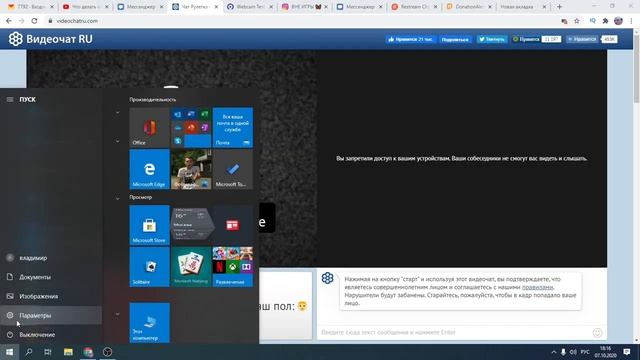The height and width of the screenshot is (360, 640).
Task: Bookmark this page with star icon
Action: click(x=577, y=21)
